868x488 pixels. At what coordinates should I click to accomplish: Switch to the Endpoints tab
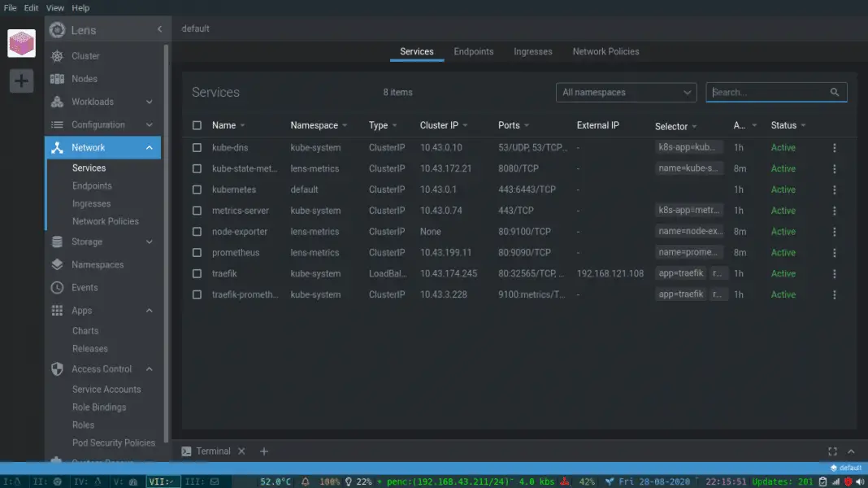point(474,51)
